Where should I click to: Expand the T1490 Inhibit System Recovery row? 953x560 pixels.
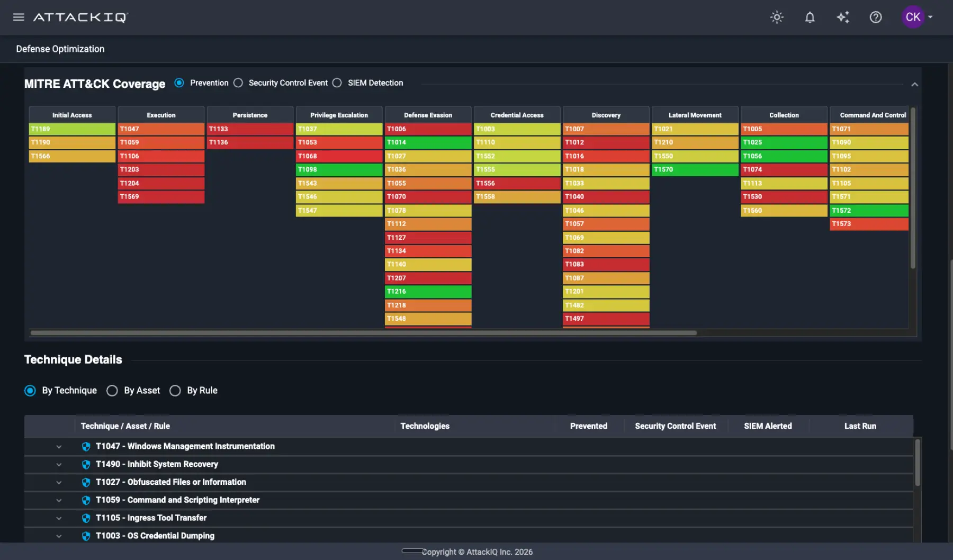[x=59, y=465]
